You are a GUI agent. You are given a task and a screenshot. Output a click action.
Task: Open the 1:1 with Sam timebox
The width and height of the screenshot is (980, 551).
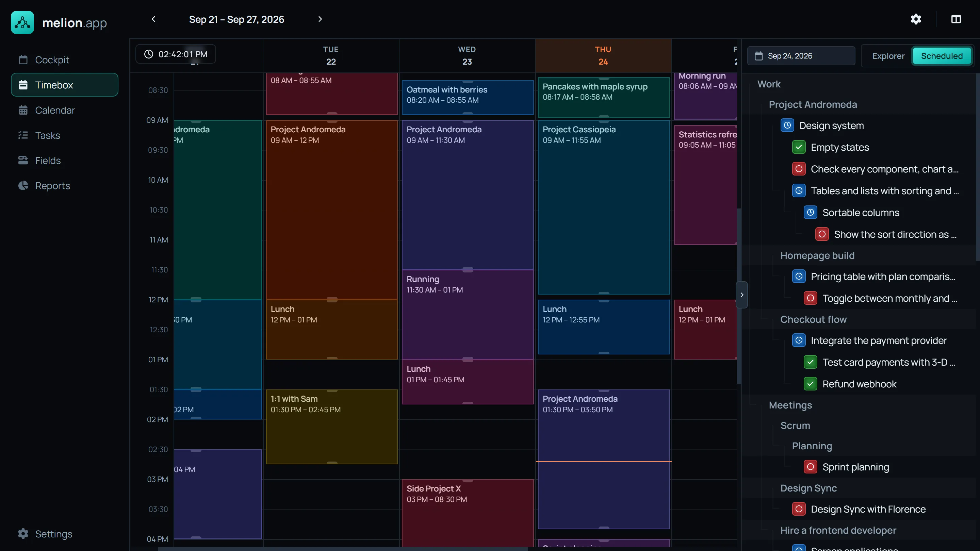point(332,427)
